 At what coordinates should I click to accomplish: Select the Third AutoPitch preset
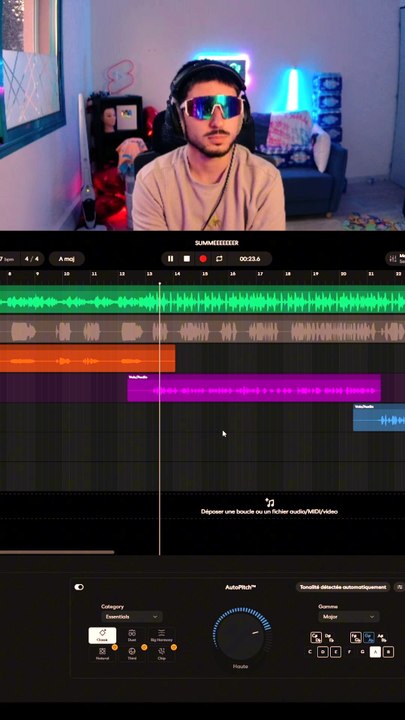[132, 653]
